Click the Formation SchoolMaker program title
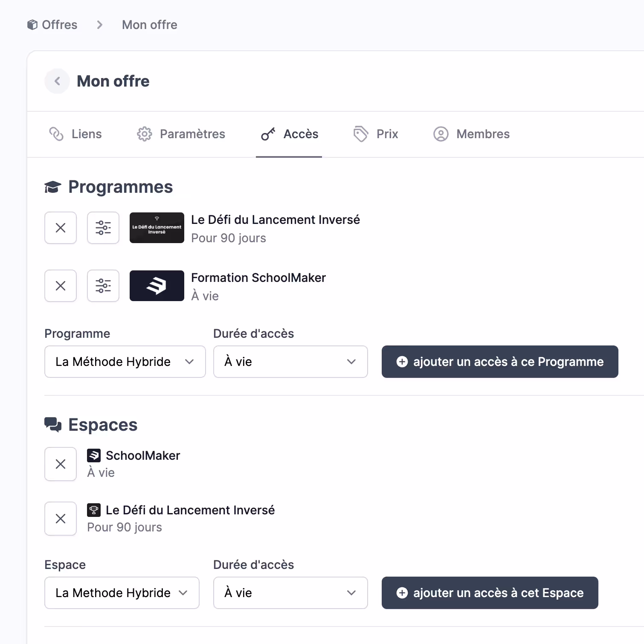The width and height of the screenshot is (644, 644). [258, 278]
